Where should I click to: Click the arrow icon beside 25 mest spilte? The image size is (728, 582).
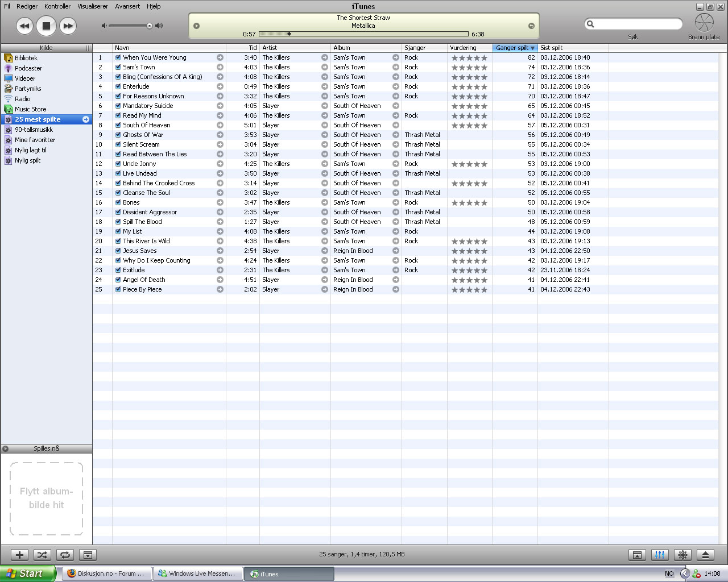pos(86,119)
